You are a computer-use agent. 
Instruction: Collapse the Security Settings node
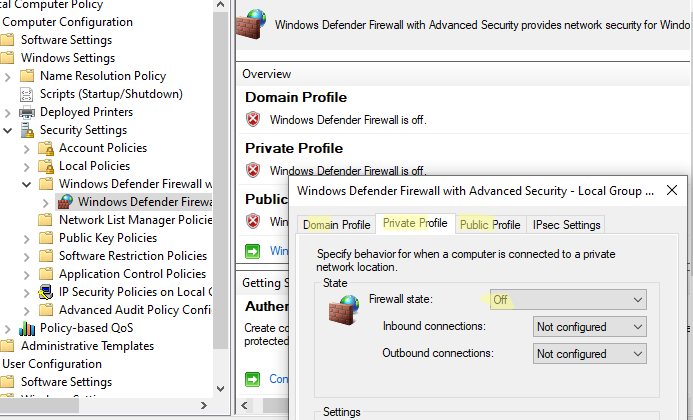(x=8, y=130)
